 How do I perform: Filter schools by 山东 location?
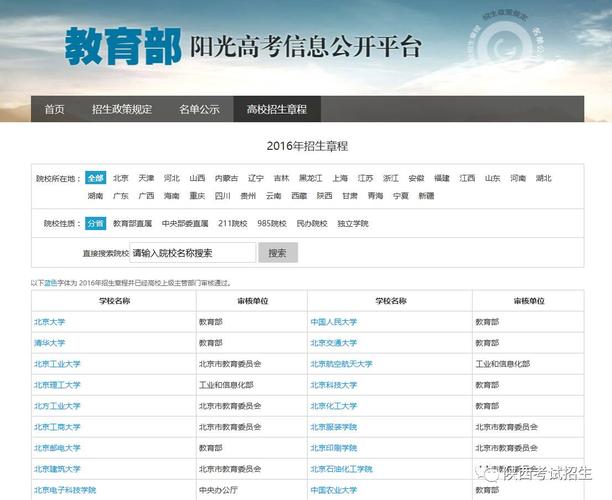[x=493, y=178]
